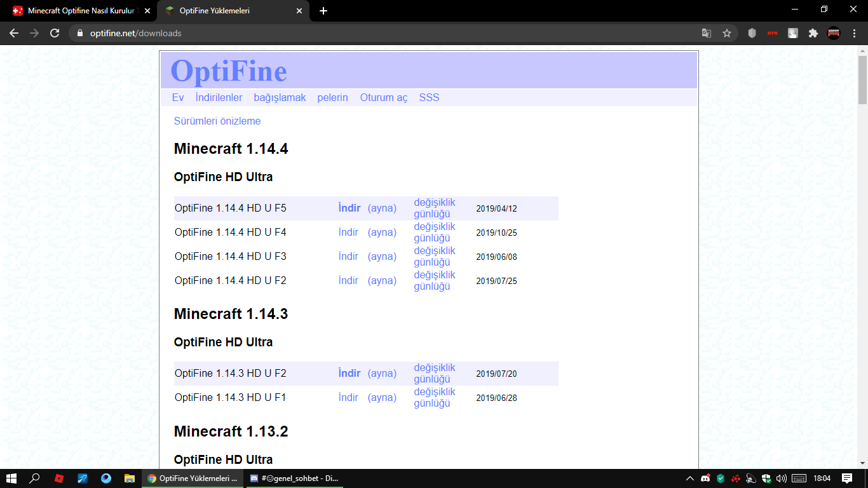Open (ayna) mirror for 1.14.4 HD U F2
This screenshot has width=868, height=488.
[x=382, y=280]
